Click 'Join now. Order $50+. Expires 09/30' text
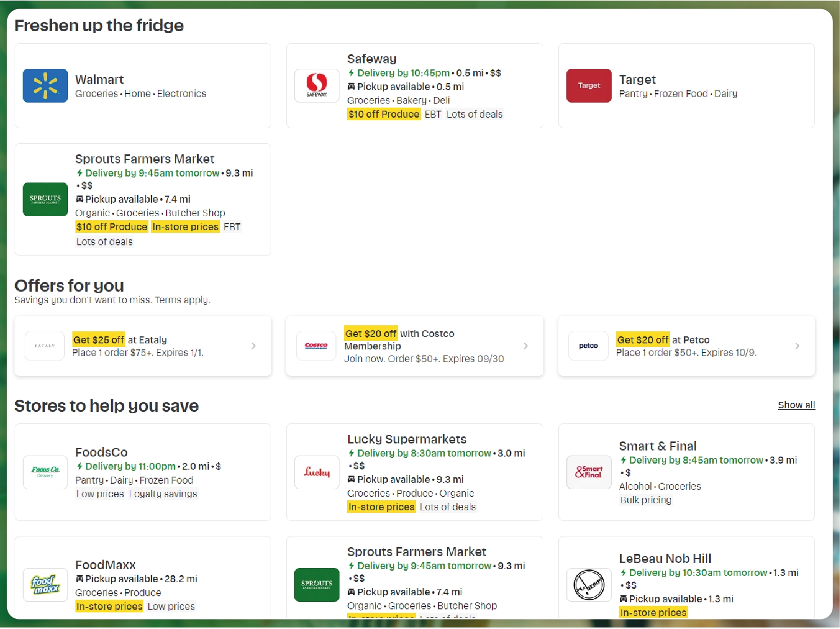 click(x=424, y=358)
